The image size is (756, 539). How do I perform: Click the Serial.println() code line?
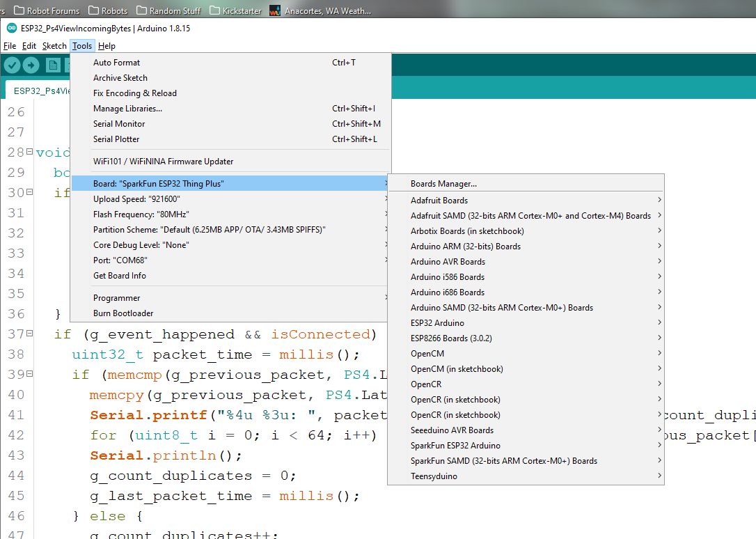point(166,455)
